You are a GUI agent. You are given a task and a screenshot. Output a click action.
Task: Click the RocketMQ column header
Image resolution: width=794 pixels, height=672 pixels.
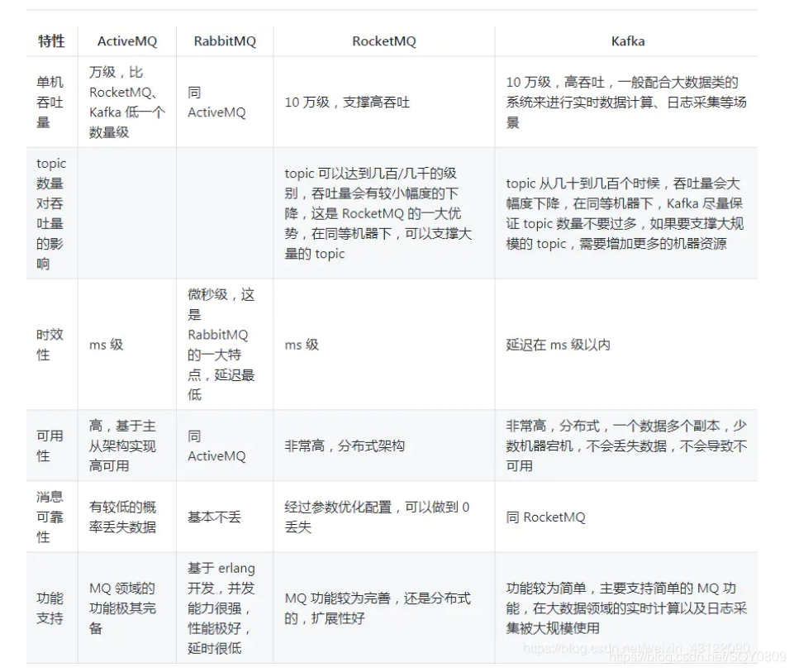click(384, 41)
